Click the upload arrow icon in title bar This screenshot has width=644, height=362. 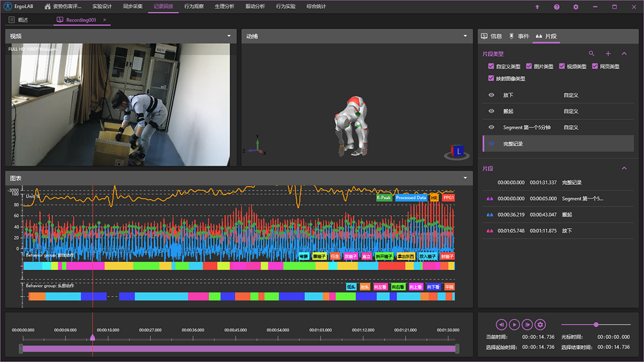pyautogui.click(x=537, y=7)
